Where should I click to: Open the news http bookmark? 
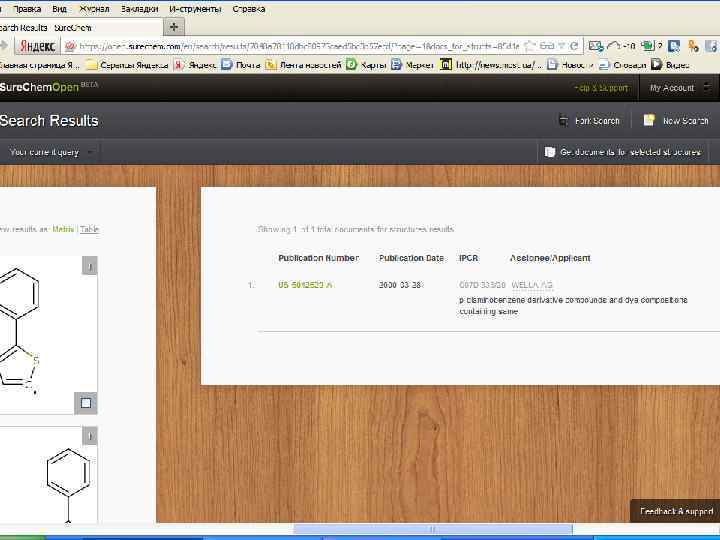[491, 65]
